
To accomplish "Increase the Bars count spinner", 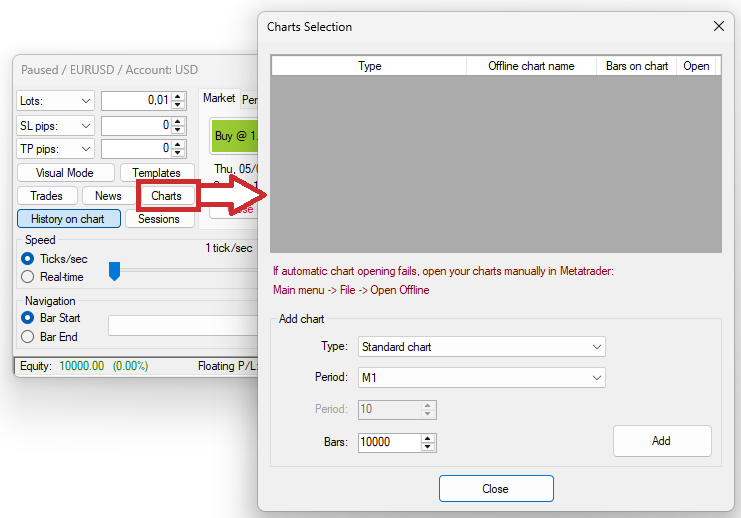I will (429, 438).
